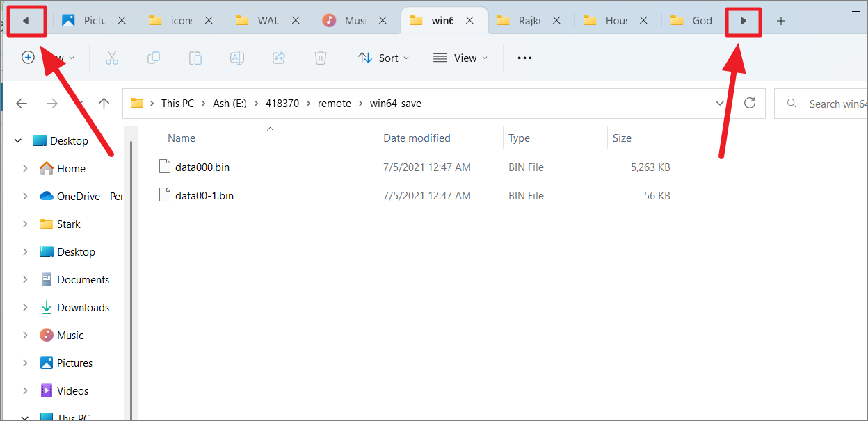Click the search magnifier icon
This screenshot has height=421, width=868.
coord(791,104)
